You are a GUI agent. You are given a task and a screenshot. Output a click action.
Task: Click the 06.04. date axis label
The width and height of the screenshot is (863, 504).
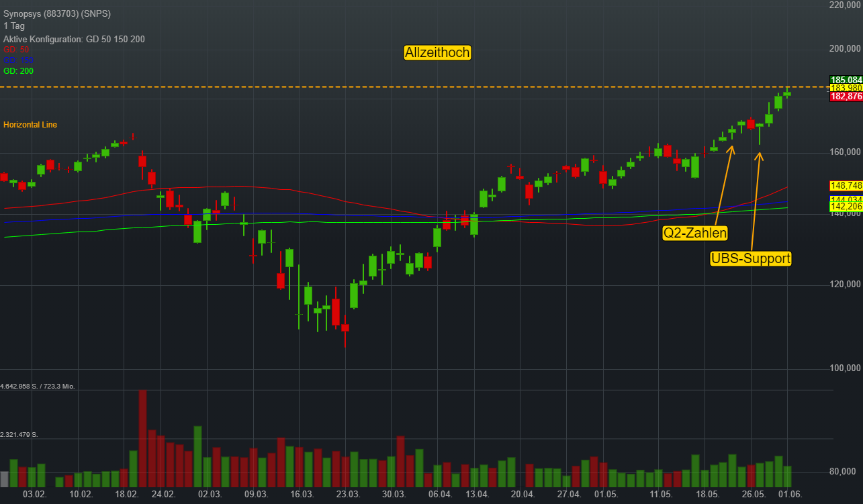pyautogui.click(x=440, y=495)
